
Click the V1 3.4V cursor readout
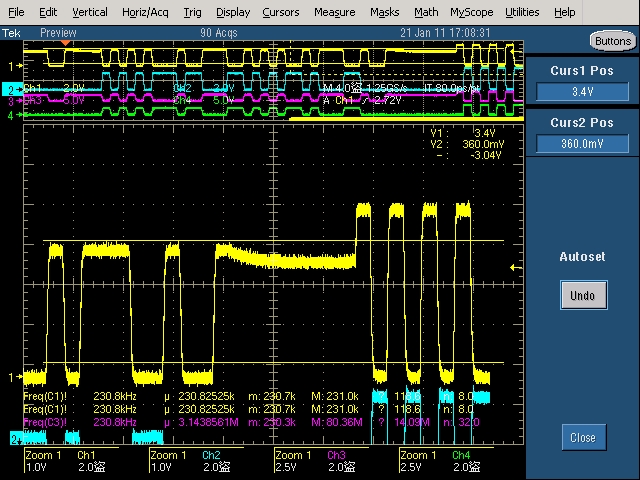(463, 133)
